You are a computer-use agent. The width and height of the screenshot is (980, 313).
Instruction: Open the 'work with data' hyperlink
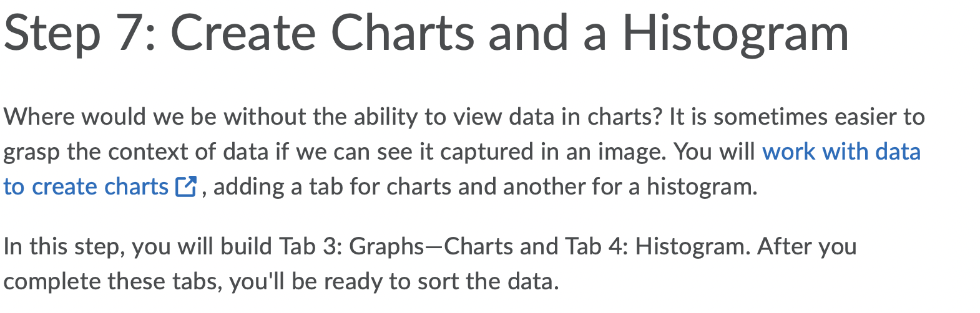(841, 152)
